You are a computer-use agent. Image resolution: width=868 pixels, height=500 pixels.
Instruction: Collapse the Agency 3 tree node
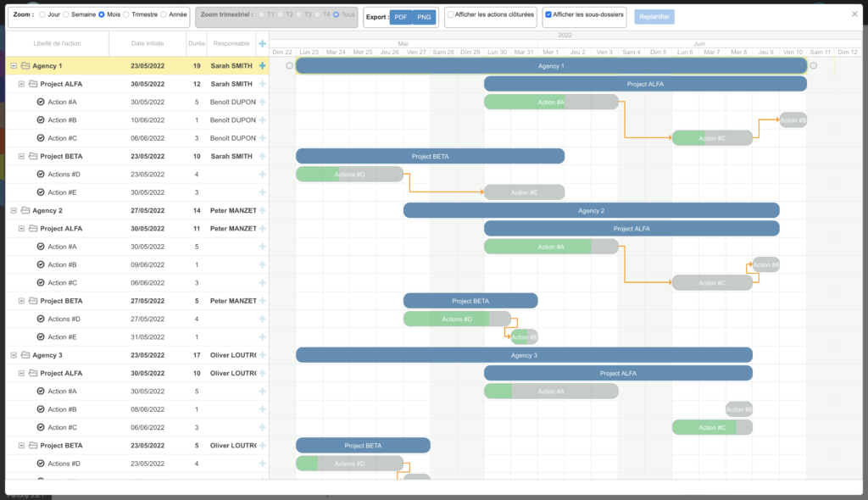tap(14, 355)
